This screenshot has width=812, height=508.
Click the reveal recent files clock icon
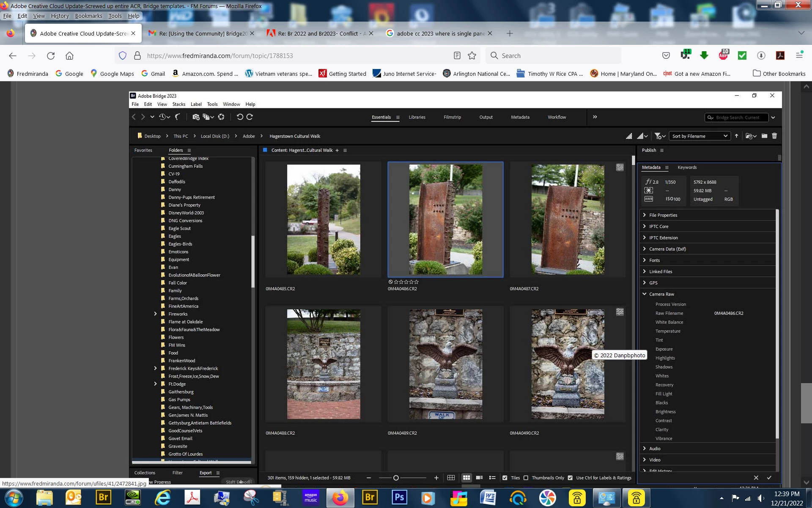(x=162, y=117)
